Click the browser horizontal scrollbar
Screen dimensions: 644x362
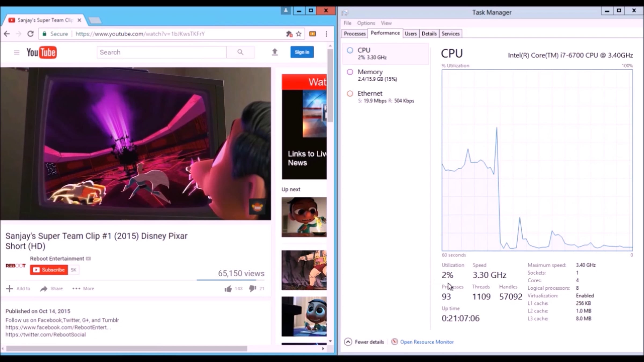click(127, 349)
